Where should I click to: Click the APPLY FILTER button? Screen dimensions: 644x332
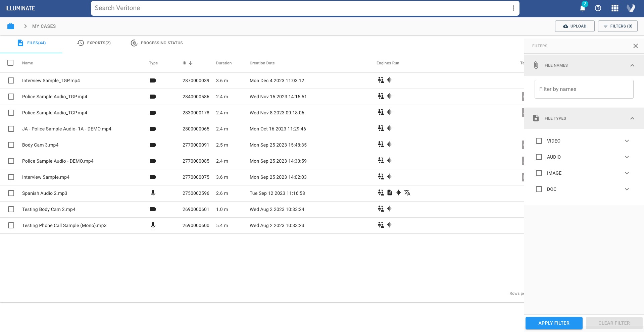553,323
